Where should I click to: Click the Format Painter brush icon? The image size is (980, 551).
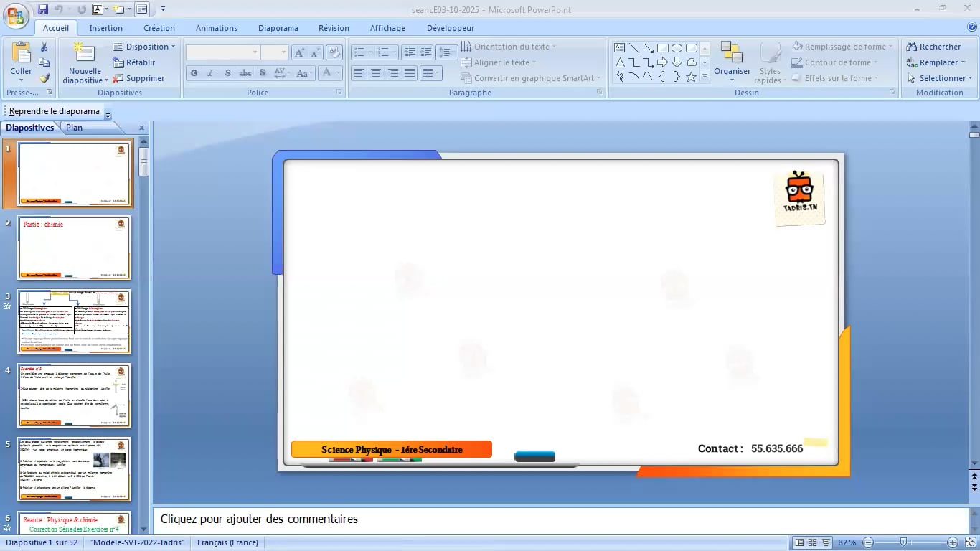pos(44,78)
